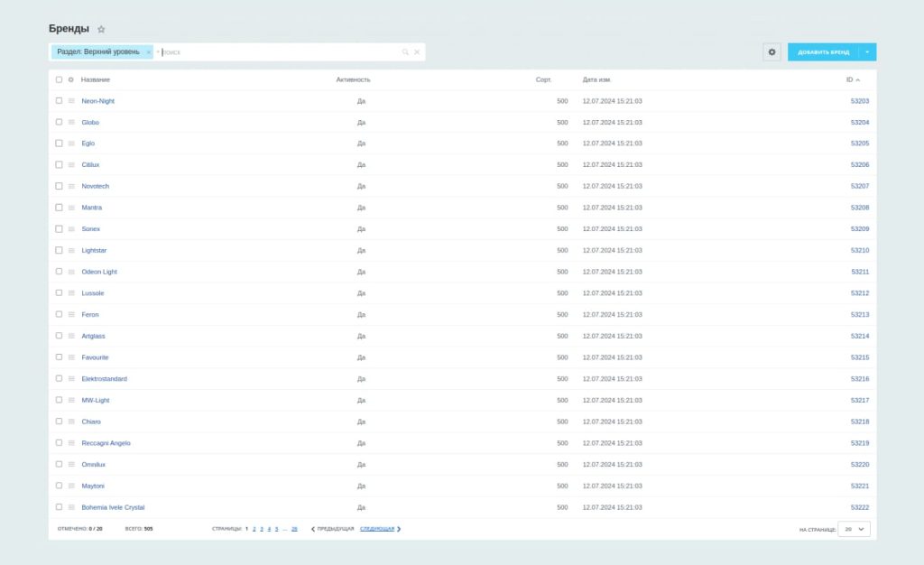Image resolution: width=924 pixels, height=565 pixels.
Task: Sort table by Активность column
Action: (353, 79)
